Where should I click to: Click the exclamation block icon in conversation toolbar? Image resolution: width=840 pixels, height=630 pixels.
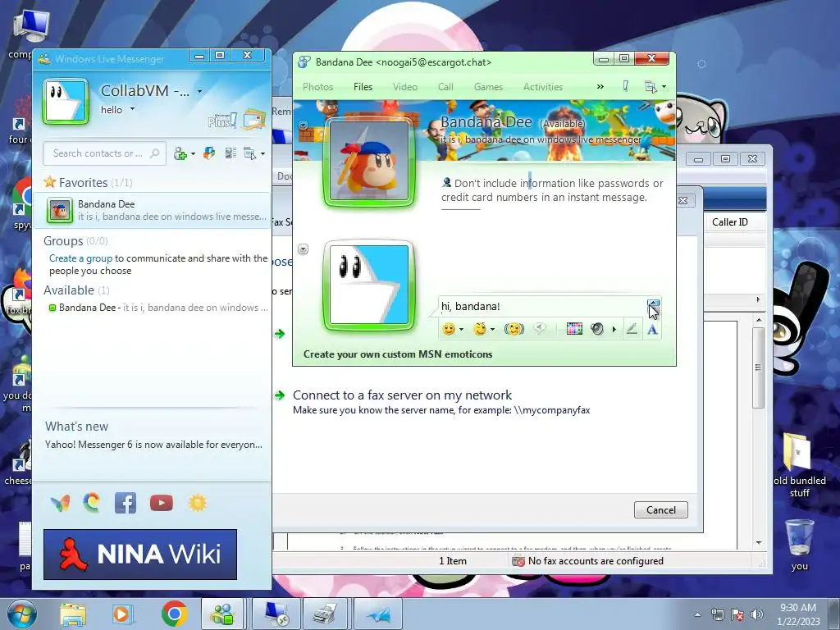(x=625, y=86)
